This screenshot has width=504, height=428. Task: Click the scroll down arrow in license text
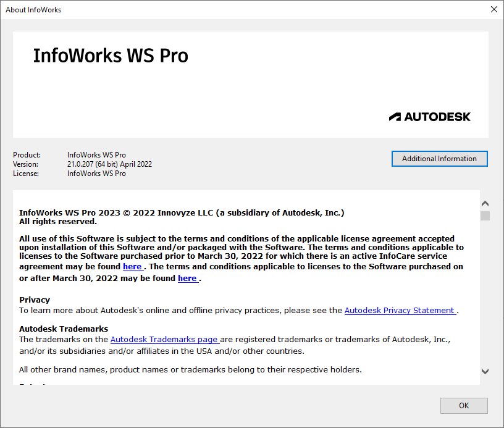point(485,371)
